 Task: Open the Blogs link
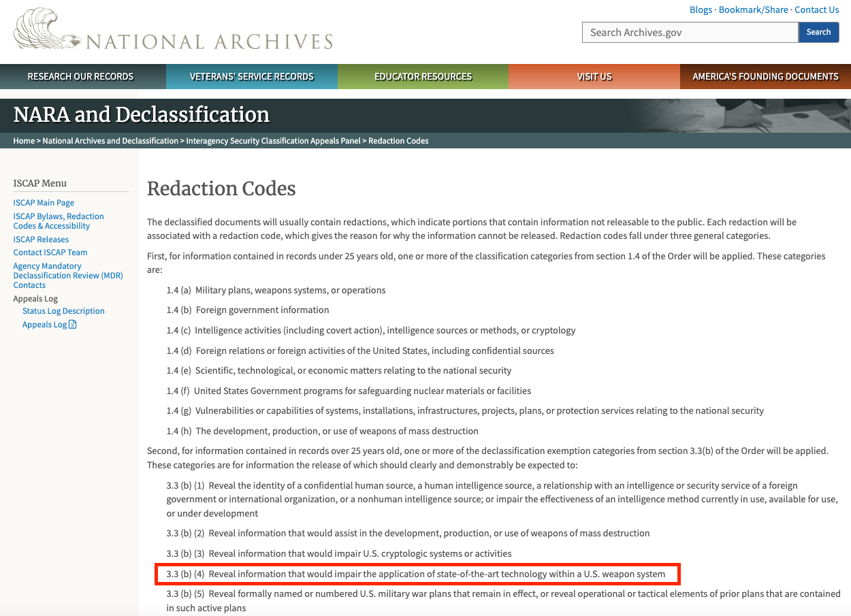click(x=701, y=10)
